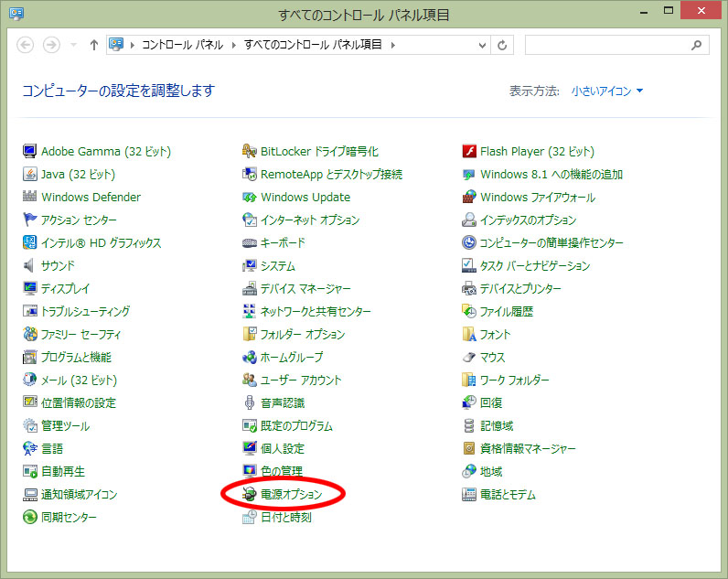The width and height of the screenshot is (728, 579).
Task: Open the Adobe Gamma (32 ビット) icon
Action: point(29,151)
